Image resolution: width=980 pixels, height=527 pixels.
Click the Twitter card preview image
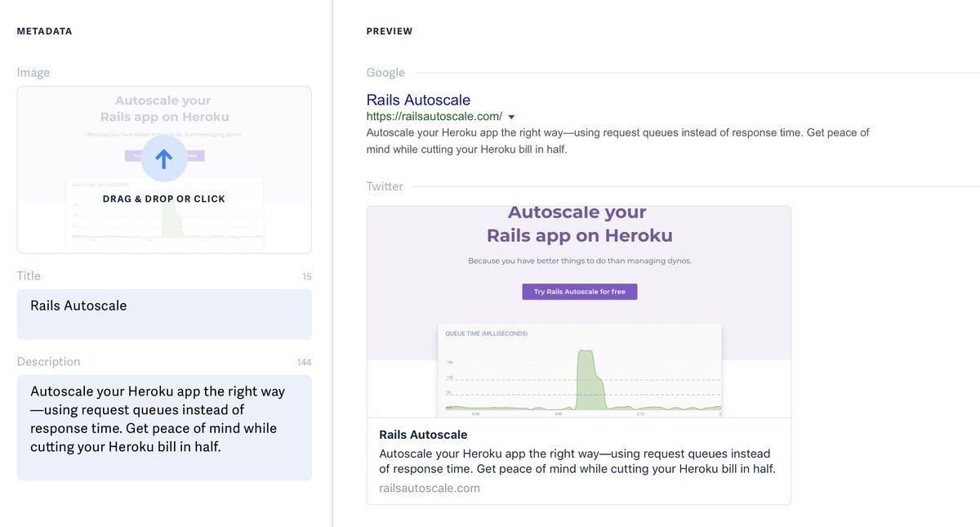579,312
